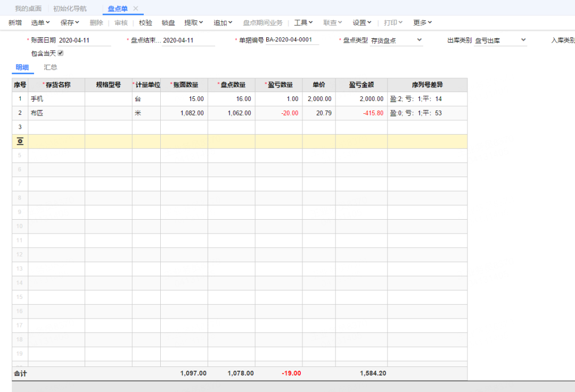Viewport: 575px width, 392px height.
Task: Click the 计量单位 台 cell
Action: [146, 99]
